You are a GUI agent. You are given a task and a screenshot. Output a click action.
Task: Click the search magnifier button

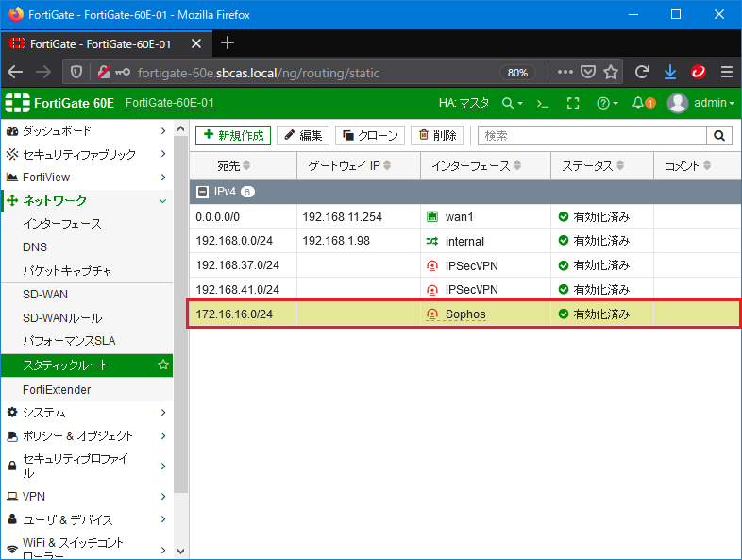click(719, 136)
